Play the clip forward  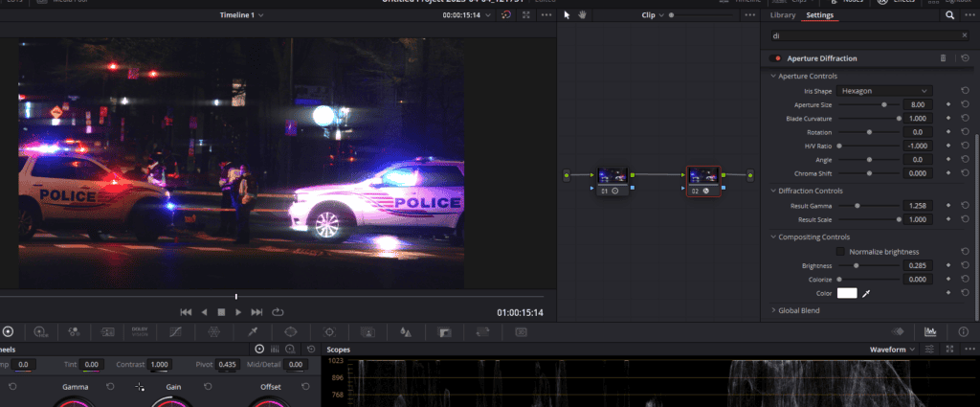coord(238,312)
